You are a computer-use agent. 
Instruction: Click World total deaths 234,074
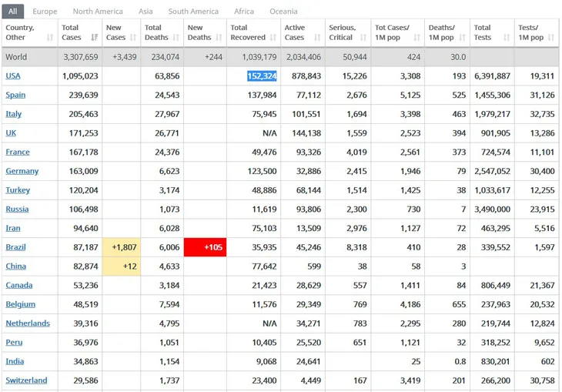coord(166,57)
